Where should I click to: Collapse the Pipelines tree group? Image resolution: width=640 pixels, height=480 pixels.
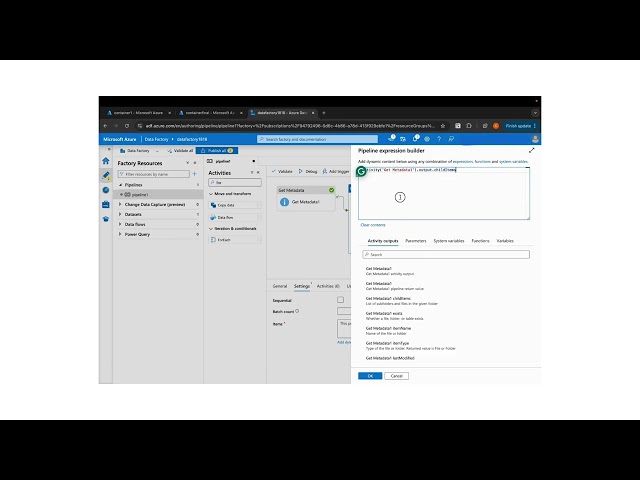[121, 185]
